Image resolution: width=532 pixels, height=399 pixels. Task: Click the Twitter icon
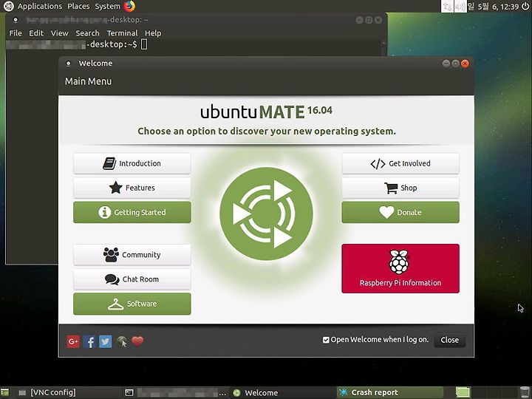tap(105, 341)
